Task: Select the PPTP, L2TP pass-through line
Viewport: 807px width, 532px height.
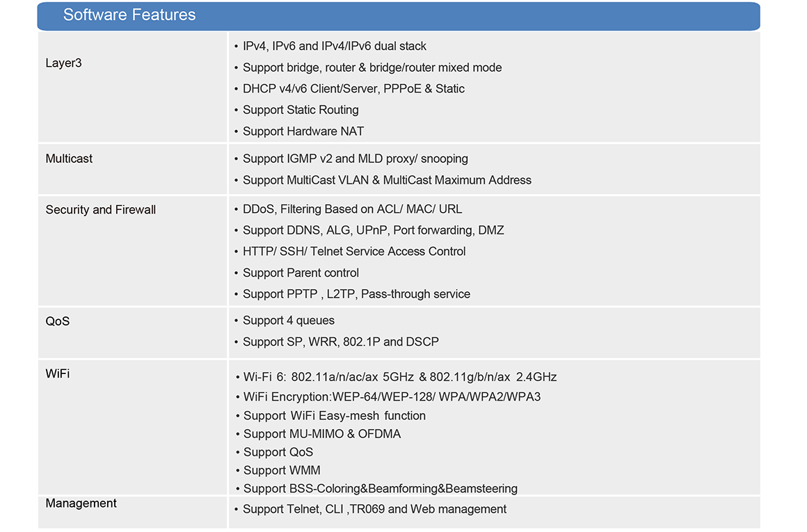Action: click(x=352, y=293)
